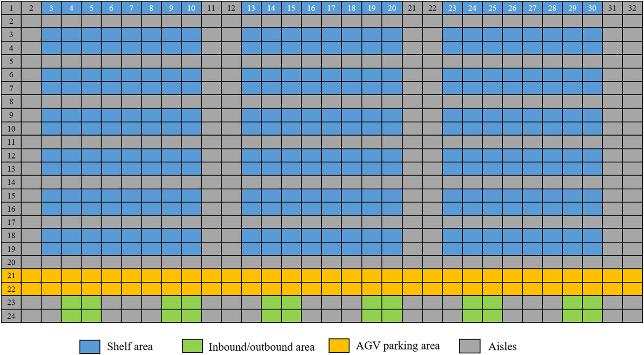Click the green Inbound/outbound area legend swatch

point(193,346)
